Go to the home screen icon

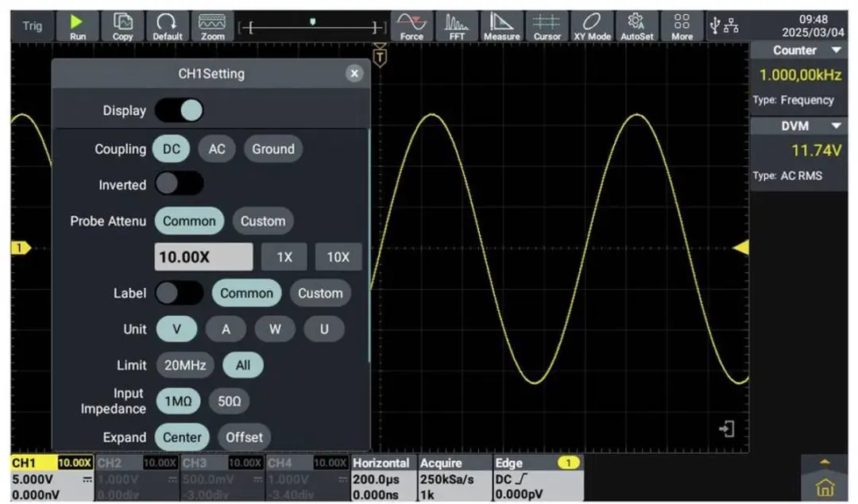point(825,487)
